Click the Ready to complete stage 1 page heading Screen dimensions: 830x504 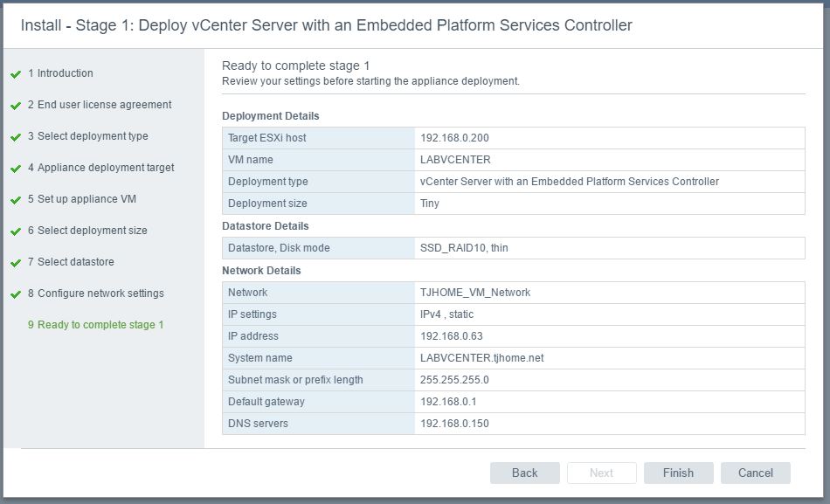[x=296, y=66]
